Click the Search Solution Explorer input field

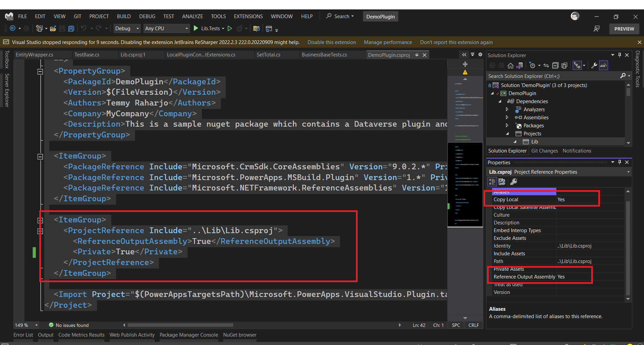click(553, 76)
